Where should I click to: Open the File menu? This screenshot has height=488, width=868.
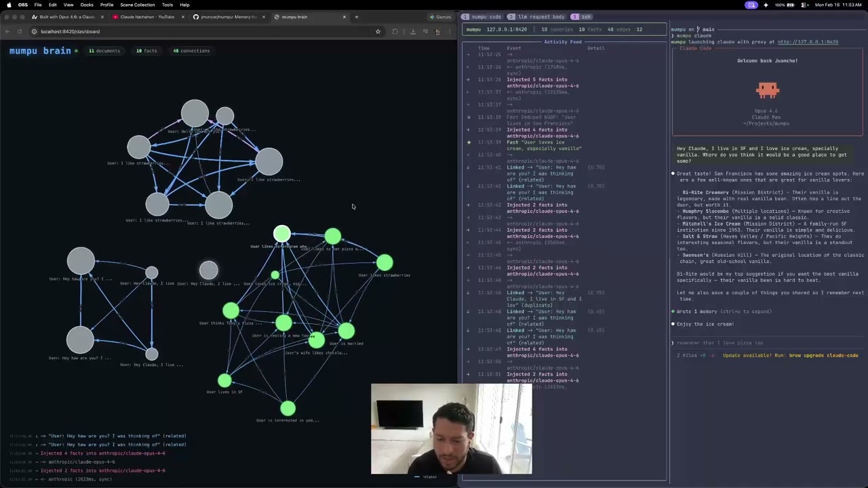[x=38, y=5]
